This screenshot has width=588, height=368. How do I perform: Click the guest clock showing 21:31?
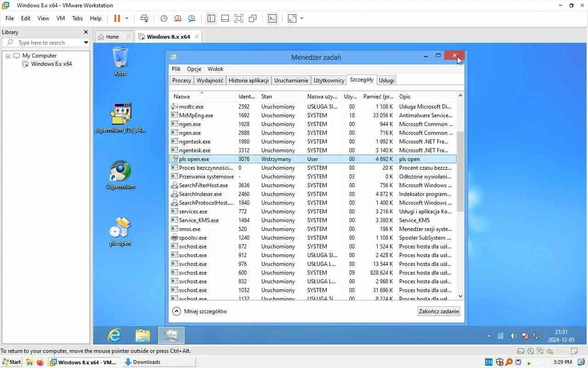tap(561, 336)
